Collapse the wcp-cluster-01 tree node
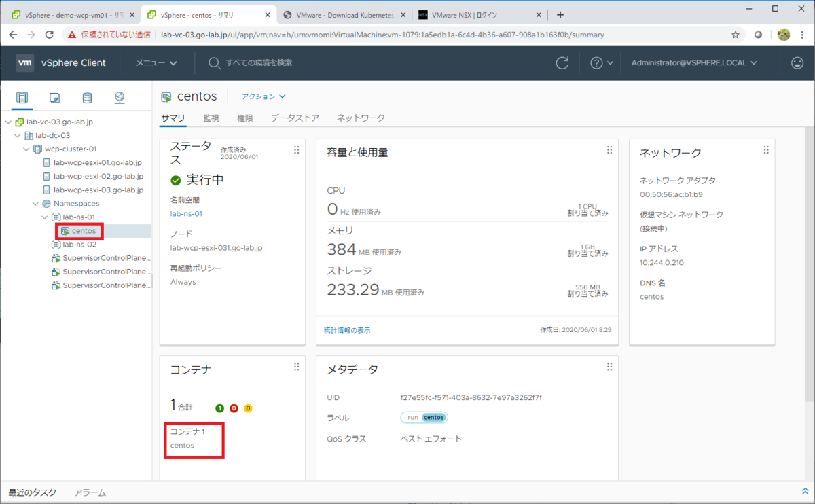Image resolution: width=815 pixels, height=504 pixels. [26, 149]
